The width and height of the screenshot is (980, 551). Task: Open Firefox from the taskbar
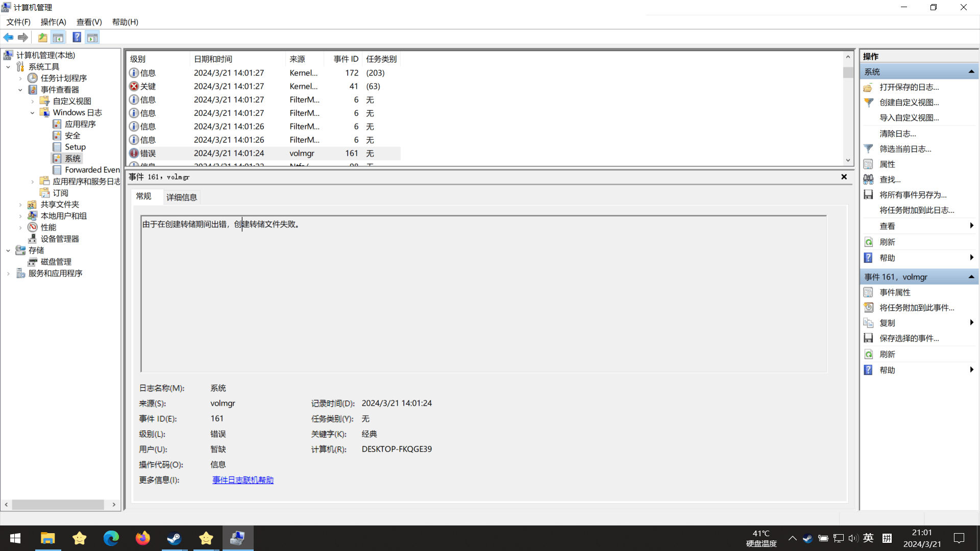(143, 538)
